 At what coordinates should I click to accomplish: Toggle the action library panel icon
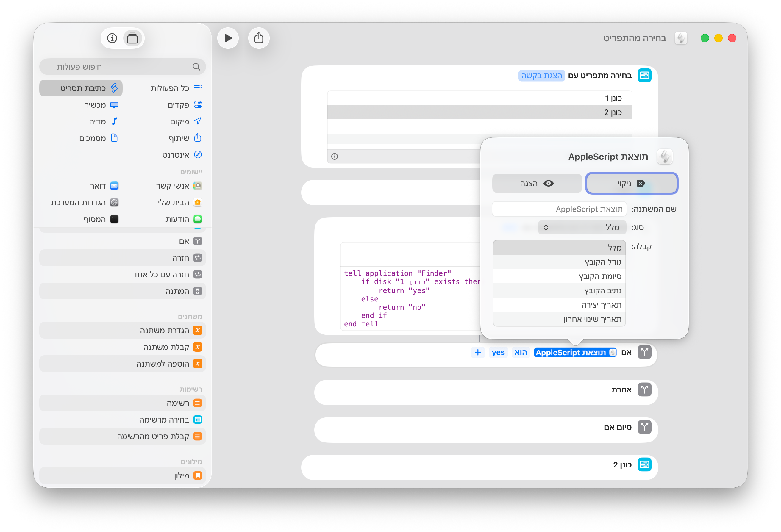(x=132, y=38)
